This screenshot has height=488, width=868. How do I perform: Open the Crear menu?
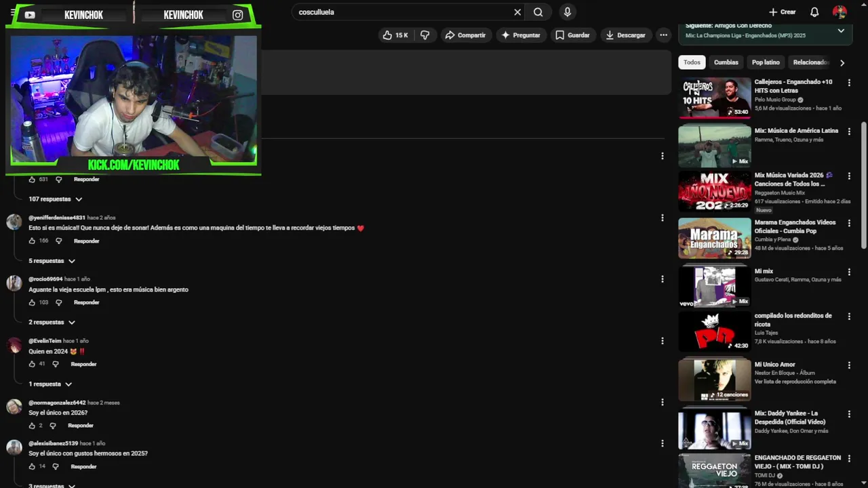(782, 12)
